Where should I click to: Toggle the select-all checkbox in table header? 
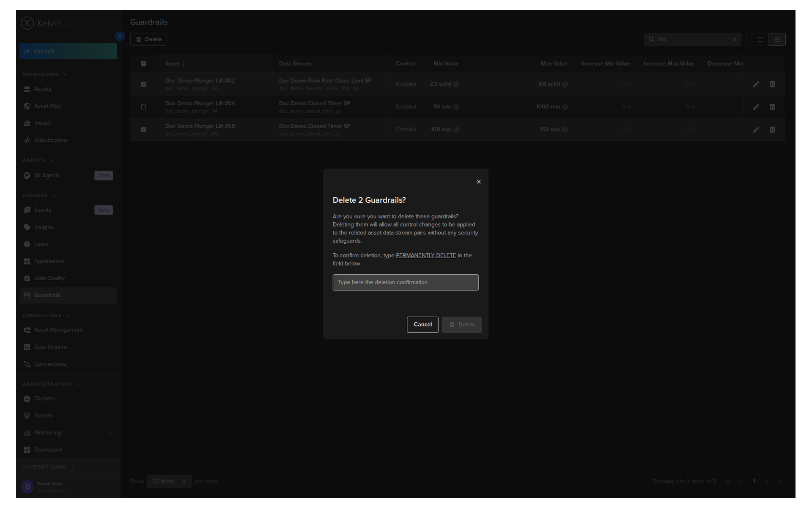tap(143, 64)
